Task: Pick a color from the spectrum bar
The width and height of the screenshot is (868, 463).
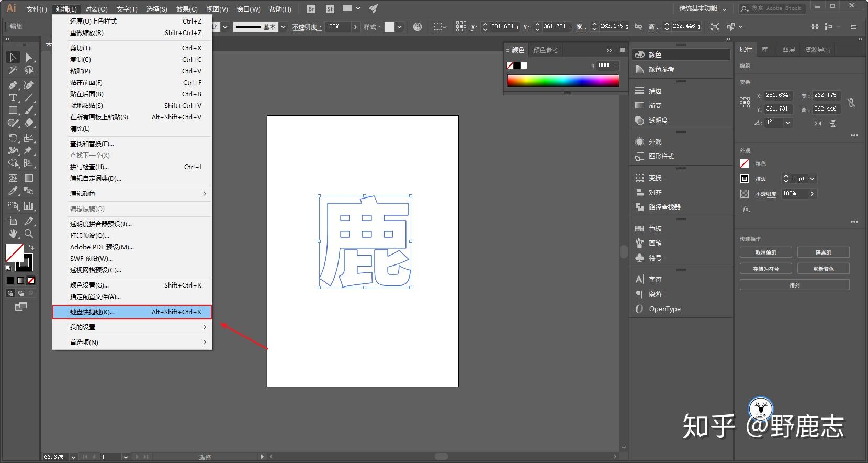Action: tap(563, 81)
